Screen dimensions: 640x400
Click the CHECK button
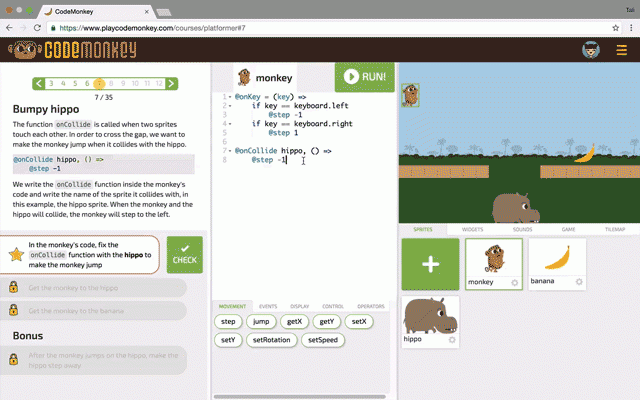click(x=184, y=255)
